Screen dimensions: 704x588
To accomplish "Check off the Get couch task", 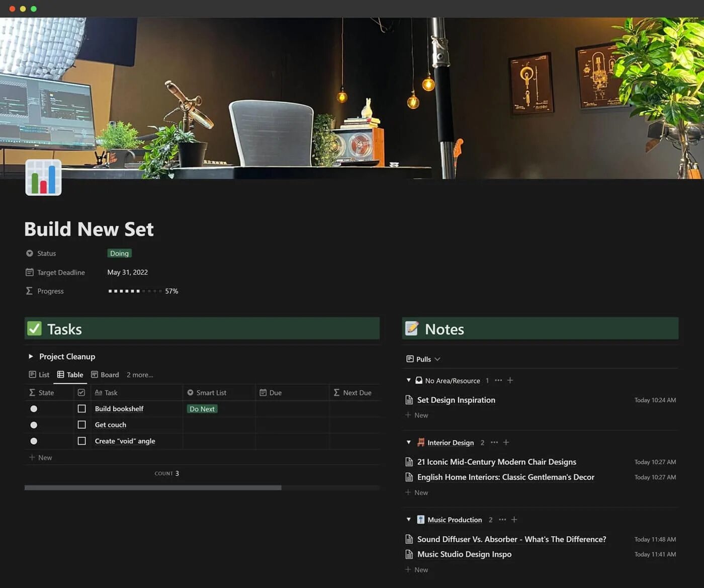I will tap(81, 425).
